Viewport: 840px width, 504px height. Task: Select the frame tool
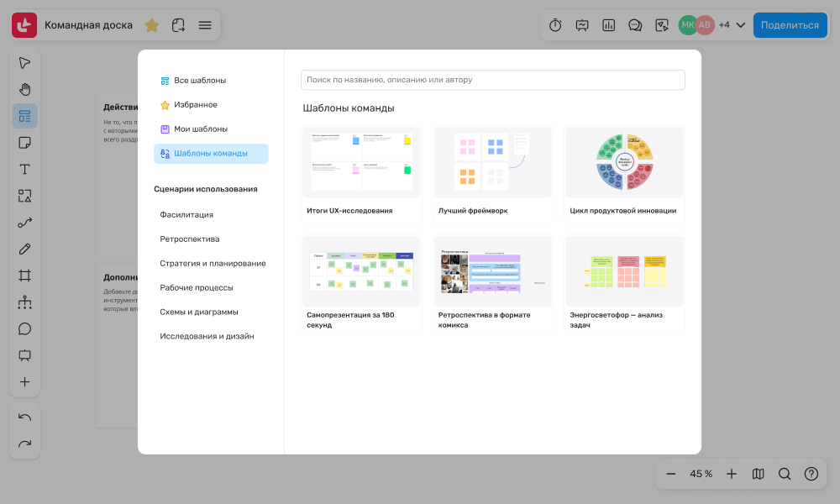point(24,276)
